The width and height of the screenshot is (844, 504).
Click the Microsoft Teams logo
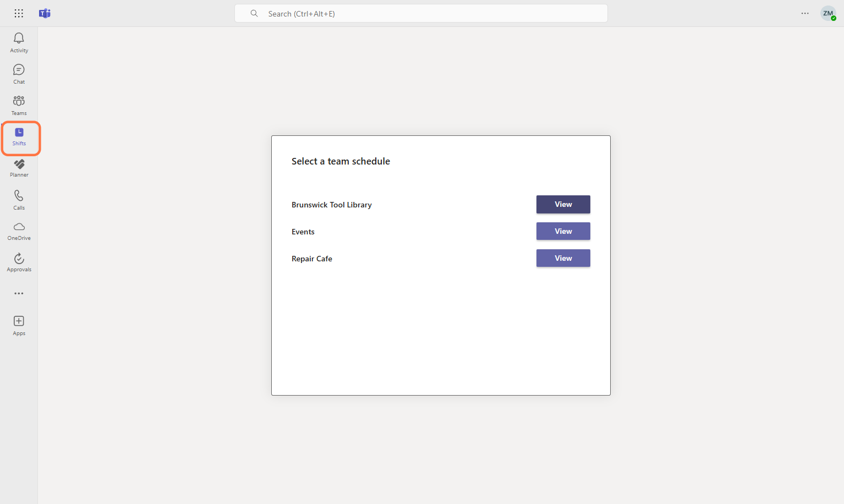coord(45,13)
